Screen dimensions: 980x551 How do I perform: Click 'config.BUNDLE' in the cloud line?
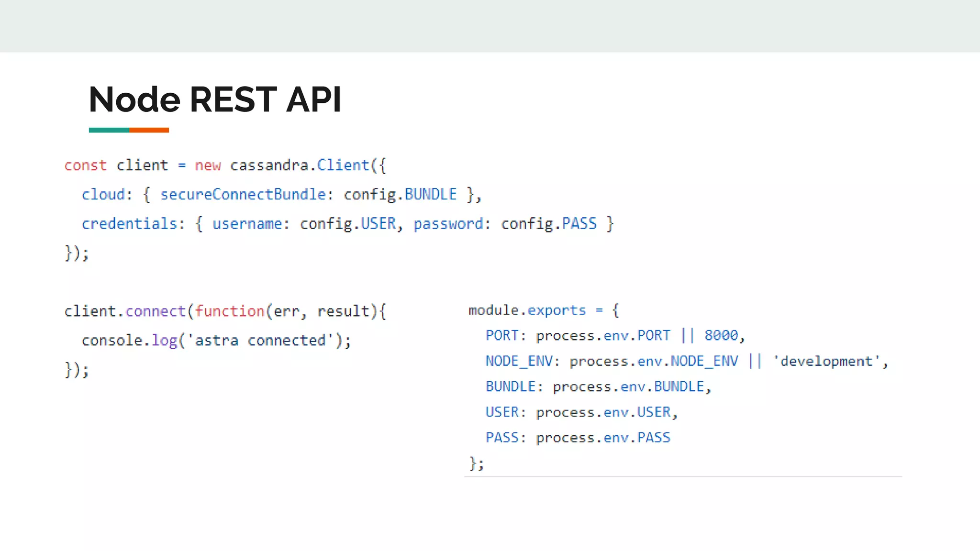click(x=400, y=195)
